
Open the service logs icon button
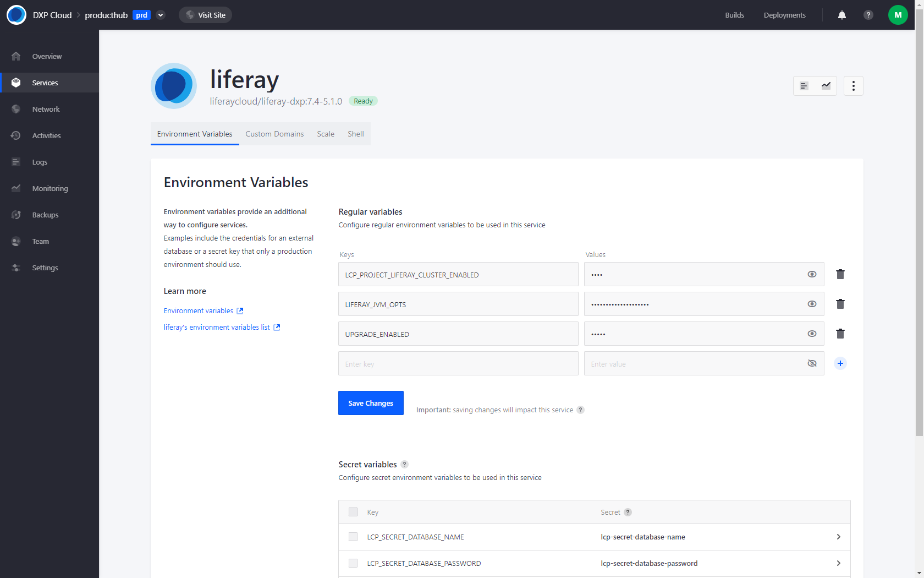click(804, 86)
